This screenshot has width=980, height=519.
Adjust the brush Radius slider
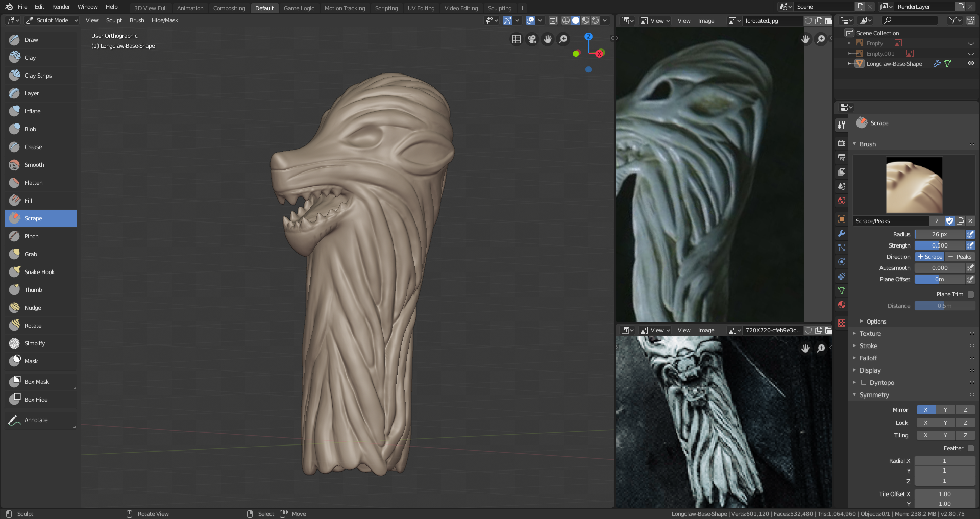pos(940,234)
